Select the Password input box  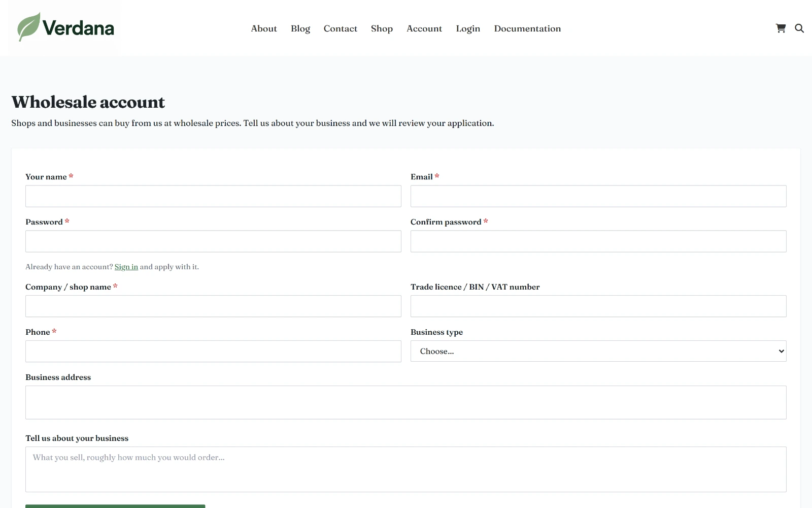213,241
